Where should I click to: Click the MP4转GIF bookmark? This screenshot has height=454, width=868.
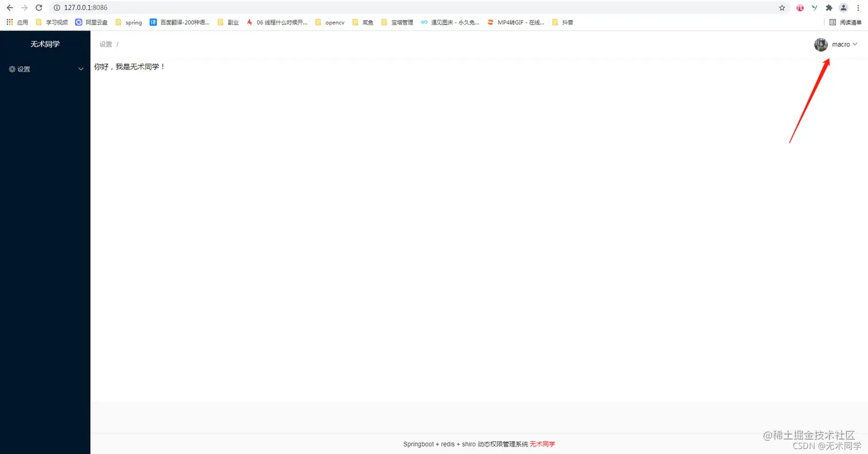(516, 22)
